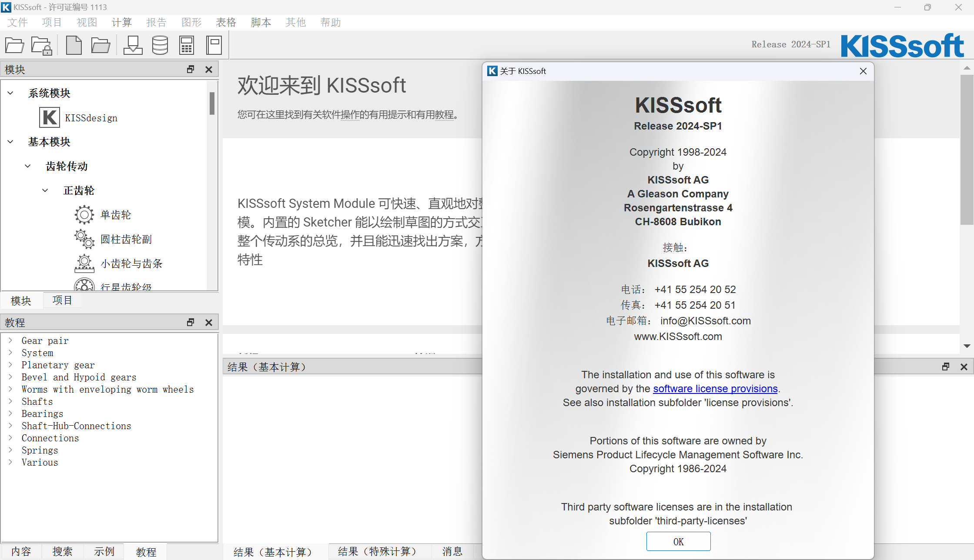The height and width of the screenshot is (560, 974).
Task: Collapse the 基本模块 tree node
Action: [10, 142]
